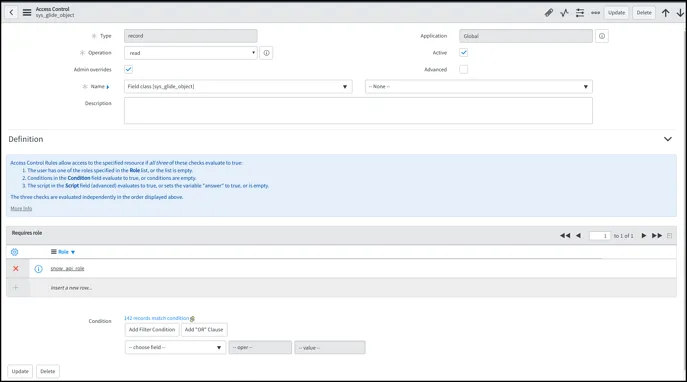This screenshot has height=382, width=687.
Task: Click the bottom Update button
Action: pyautogui.click(x=20, y=371)
